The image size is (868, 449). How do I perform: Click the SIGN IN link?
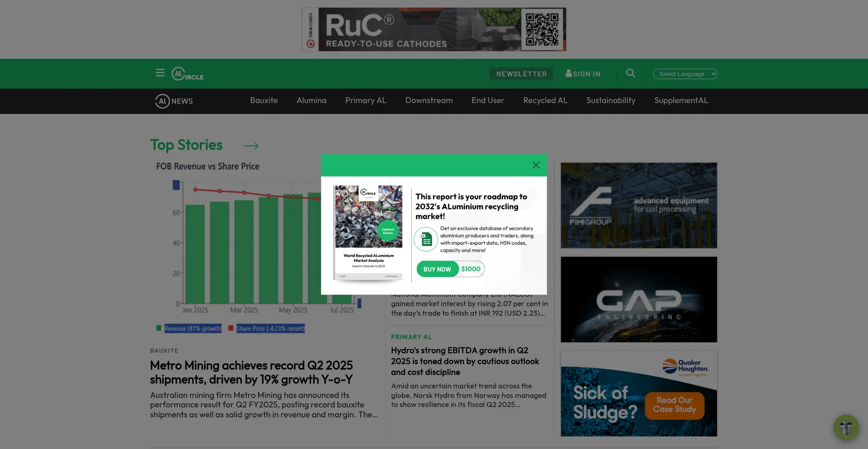tap(583, 74)
